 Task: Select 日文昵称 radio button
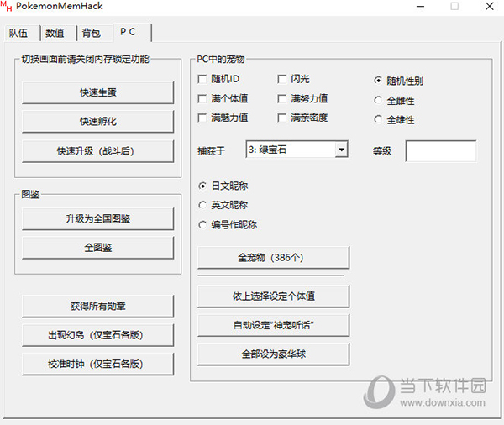click(x=202, y=186)
